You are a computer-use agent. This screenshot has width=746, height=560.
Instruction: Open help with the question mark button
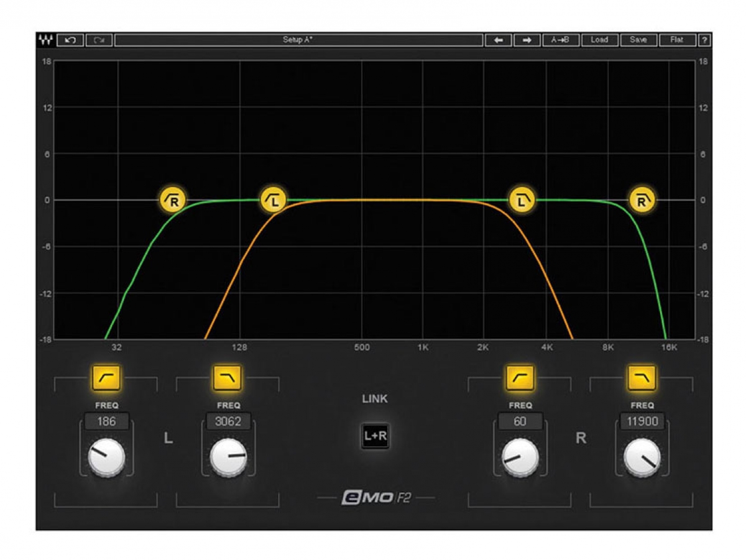click(704, 40)
